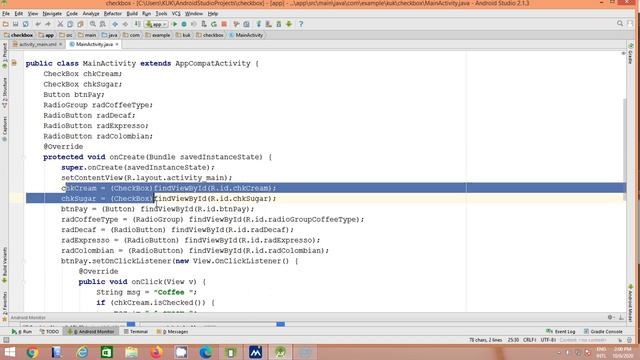Open the Gradle side panel tab
The width and height of the screenshot is (640, 360).
631,54
